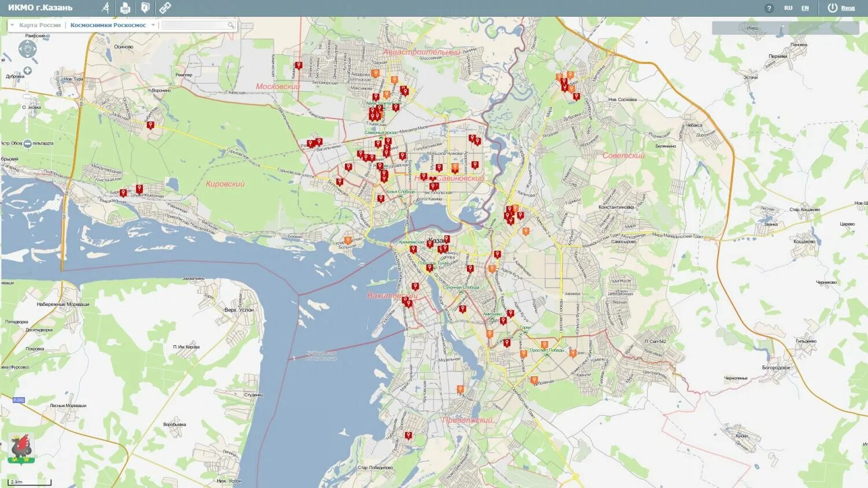Click the ИКМО г.Казань title
The height and width of the screenshot is (488, 868).
click(x=41, y=8)
